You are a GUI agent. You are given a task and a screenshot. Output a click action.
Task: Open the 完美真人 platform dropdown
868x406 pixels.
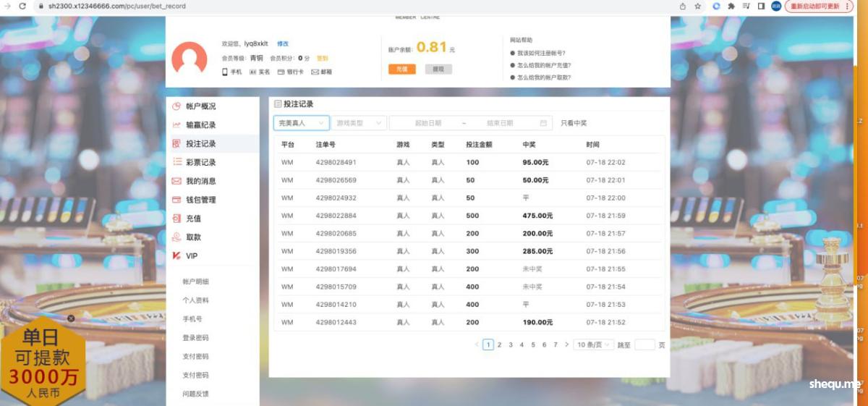(x=301, y=123)
